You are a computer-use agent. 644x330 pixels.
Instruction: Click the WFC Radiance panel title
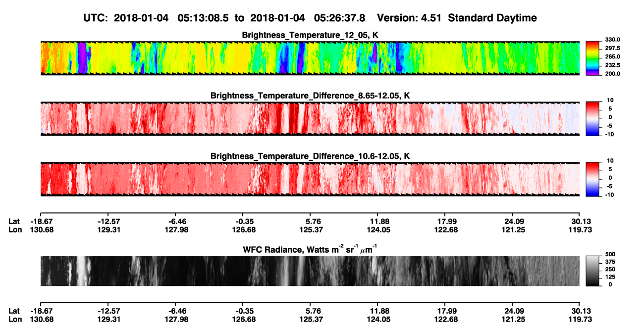click(310, 250)
